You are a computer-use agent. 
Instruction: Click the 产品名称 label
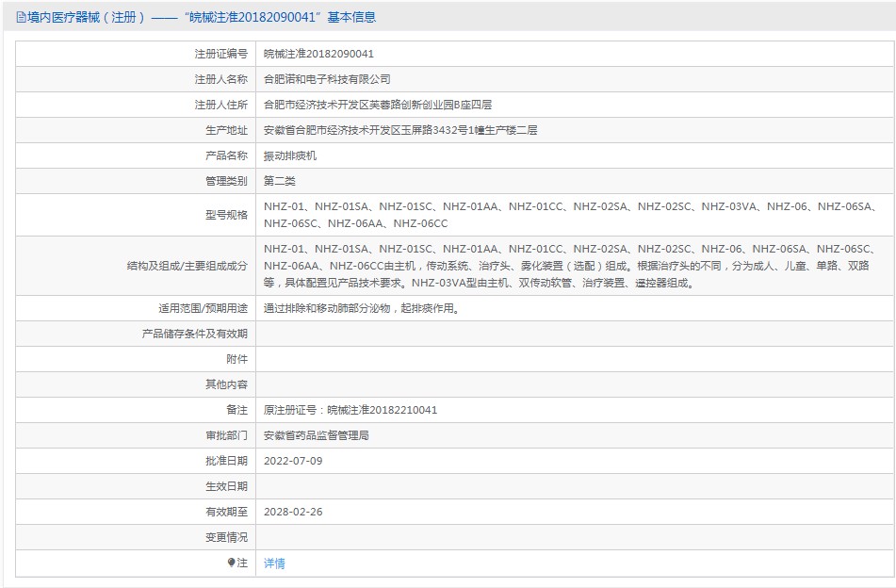(227, 156)
